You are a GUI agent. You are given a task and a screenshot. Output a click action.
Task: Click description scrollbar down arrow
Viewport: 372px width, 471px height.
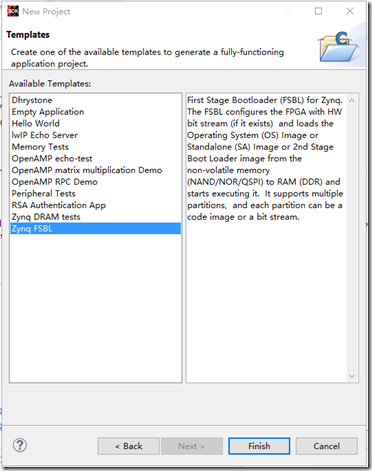click(x=352, y=376)
